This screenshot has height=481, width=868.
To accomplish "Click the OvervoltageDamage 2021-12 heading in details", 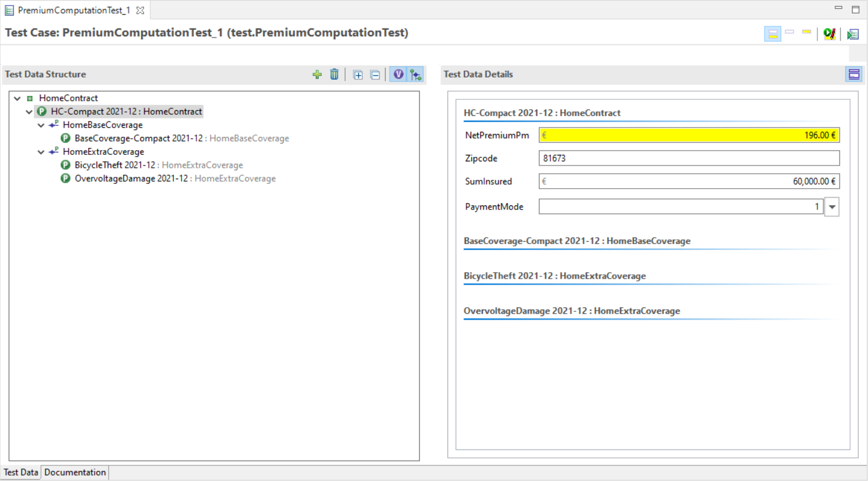I will tap(571, 311).
